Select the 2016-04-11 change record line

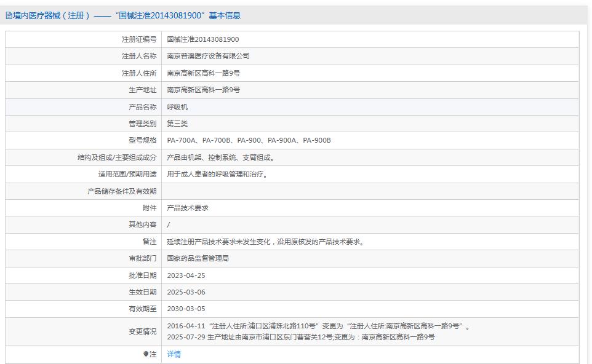[319, 326]
